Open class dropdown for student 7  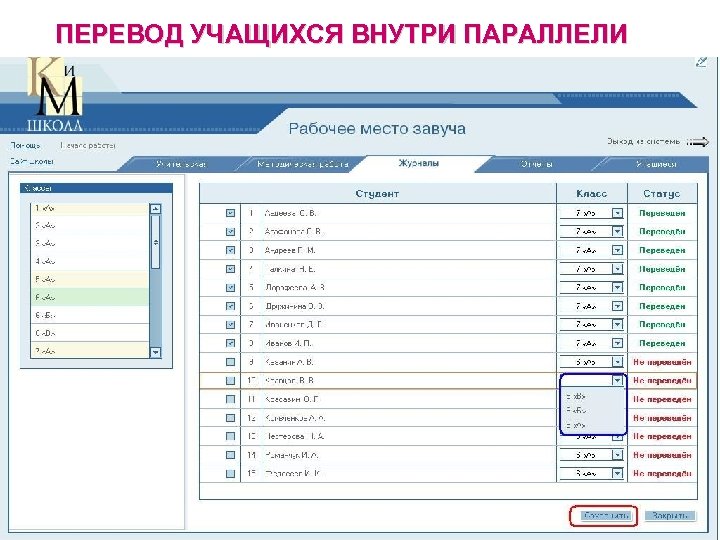tap(618, 325)
